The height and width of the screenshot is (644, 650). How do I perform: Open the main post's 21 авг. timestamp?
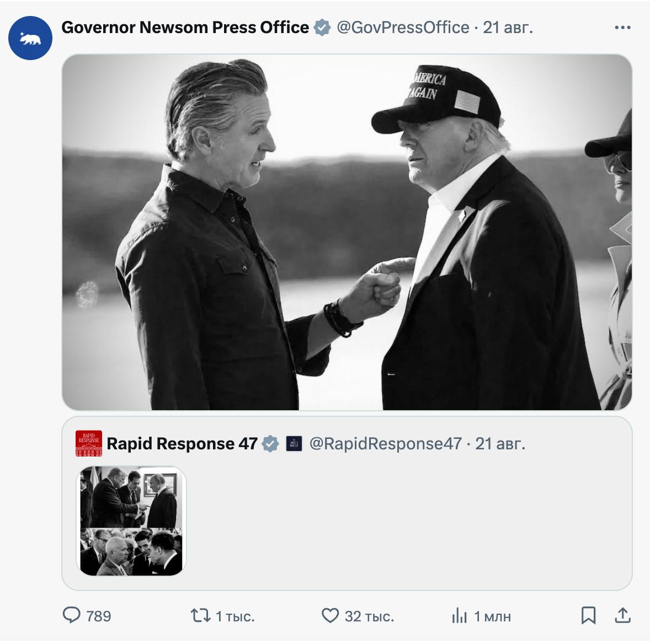pos(508,28)
